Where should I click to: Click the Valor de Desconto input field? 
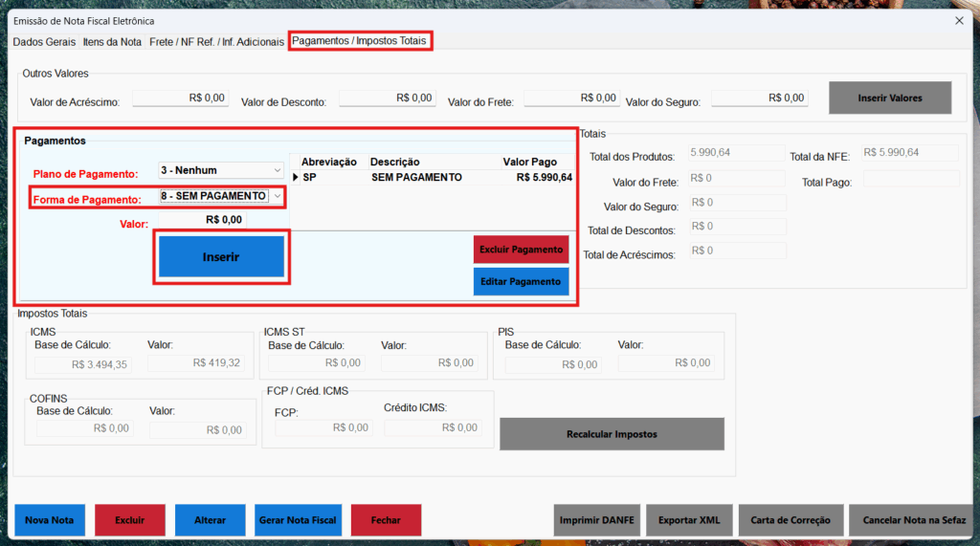[387, 98]
